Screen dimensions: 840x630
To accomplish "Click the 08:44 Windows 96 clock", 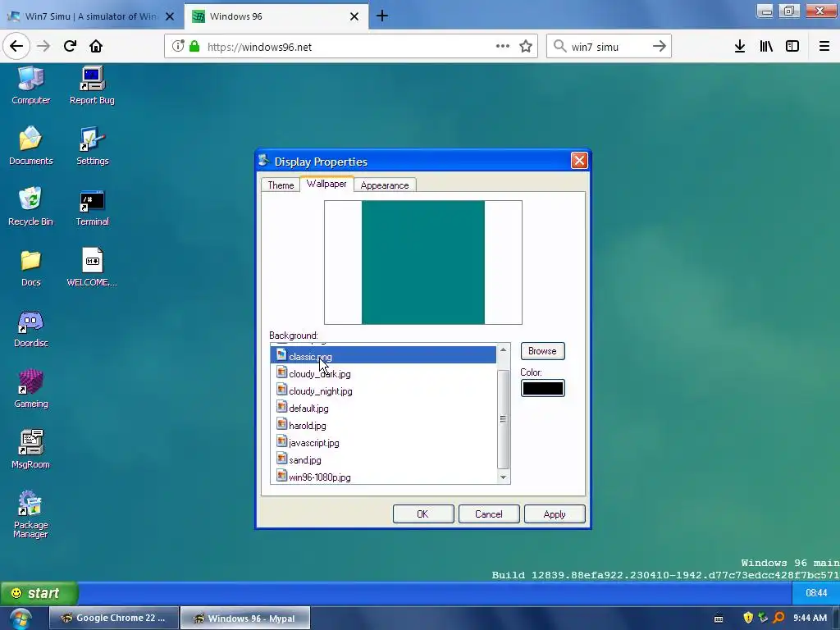I will click(816, 592).
